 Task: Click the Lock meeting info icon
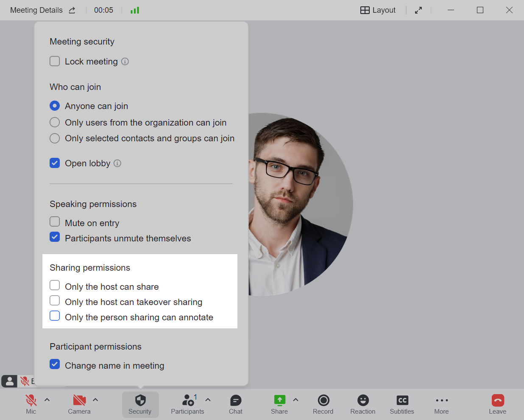point(125,62)
